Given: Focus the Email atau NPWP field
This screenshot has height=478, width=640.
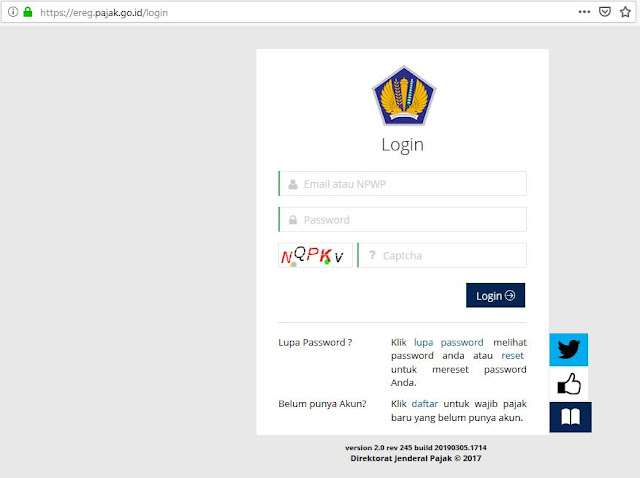Looking at the screenshot, I should pos(402,184).
